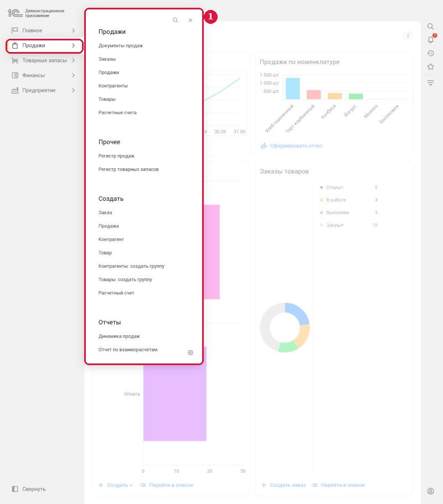Expand the Предприятие chevron
Image resolution: width=443 pixels, height=504 pixels.
[73, 90]
